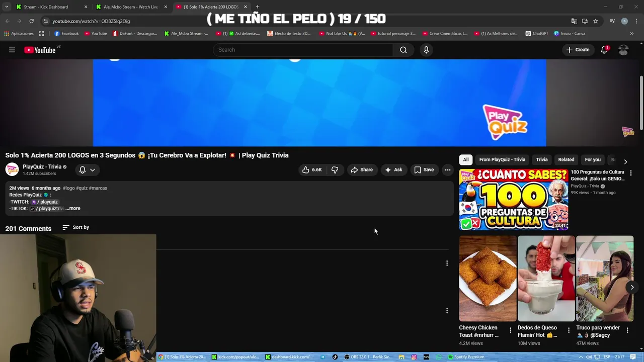Open the Twitch / playquiz link
Screen dimensions: 644x362
pyautogui.click(x=45, y=202)
